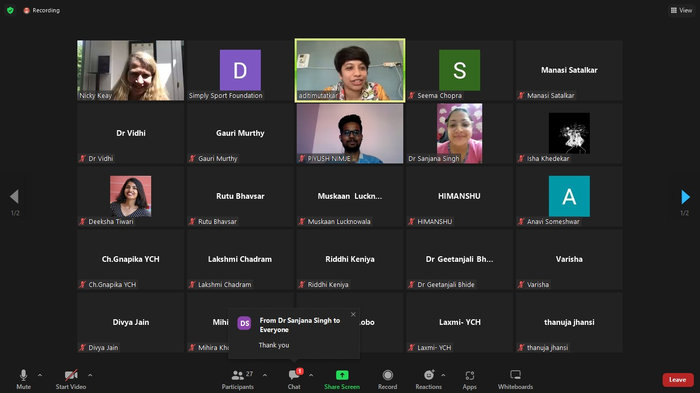Screen dimensions: 700x393
Task: Open Whiteboards
Action: pos(515,379)
